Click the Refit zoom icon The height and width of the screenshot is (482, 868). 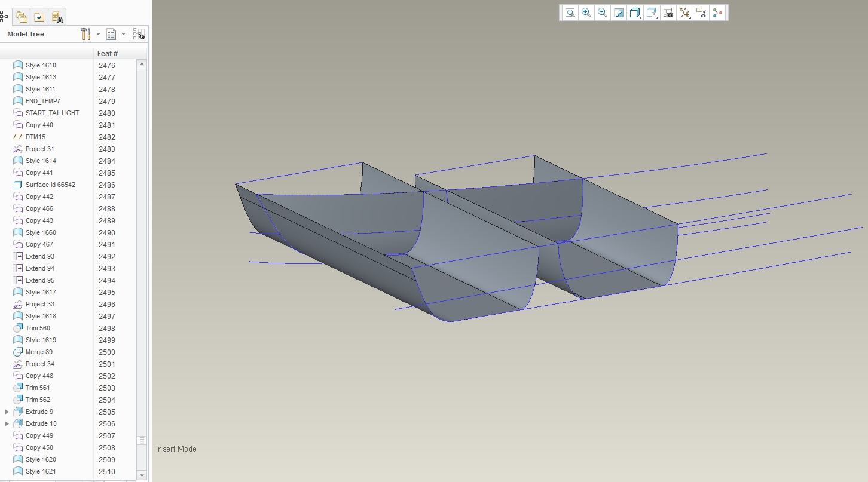tap(570, 13)
